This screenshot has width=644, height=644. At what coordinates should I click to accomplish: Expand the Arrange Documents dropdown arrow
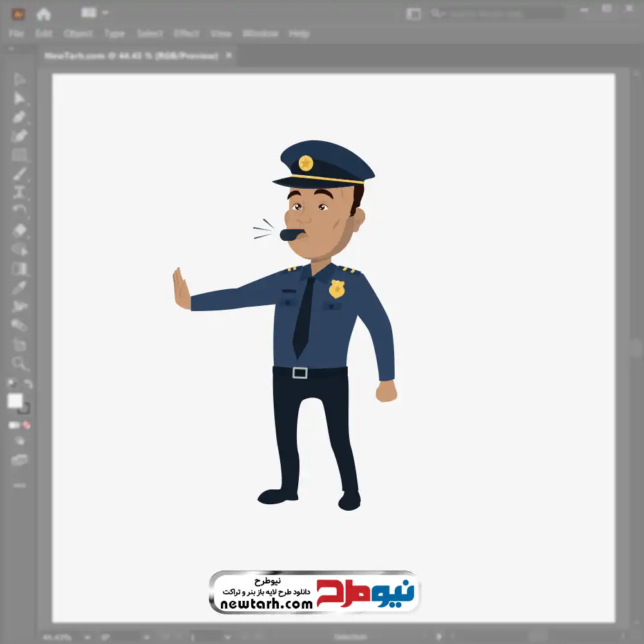105,13
